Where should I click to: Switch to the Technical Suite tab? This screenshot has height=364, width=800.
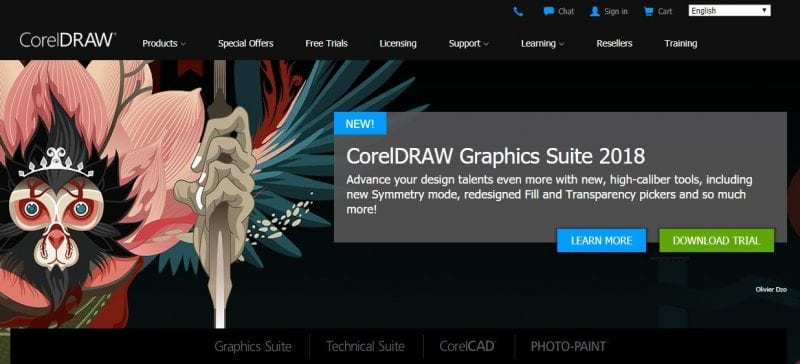click(x=365, y=347)
